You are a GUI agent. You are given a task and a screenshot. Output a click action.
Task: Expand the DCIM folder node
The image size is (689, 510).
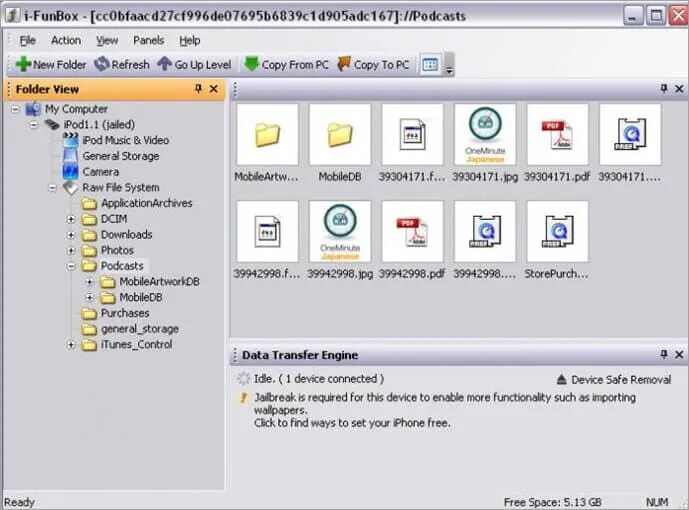(x=71, y=219)
